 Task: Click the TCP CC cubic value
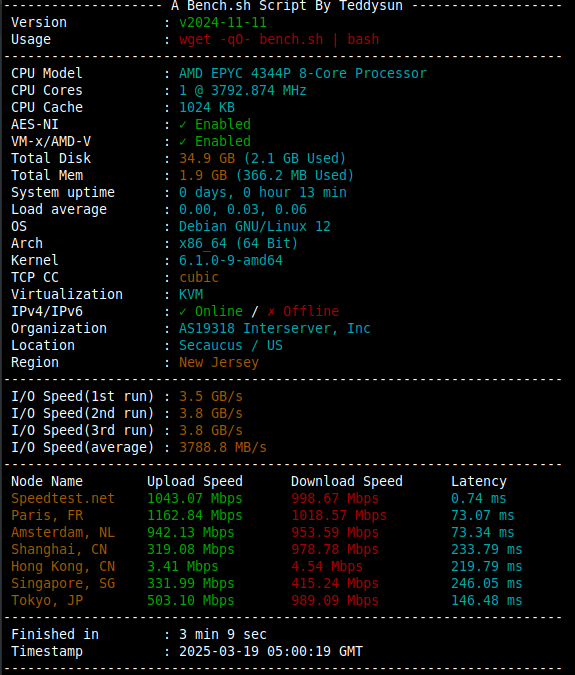(199, 277)
